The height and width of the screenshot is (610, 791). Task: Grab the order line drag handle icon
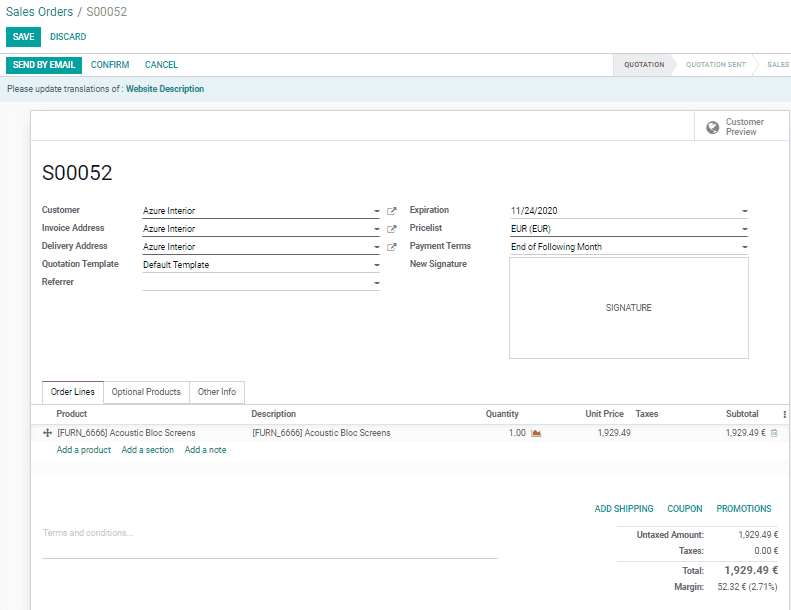click(x=47, y=433)
